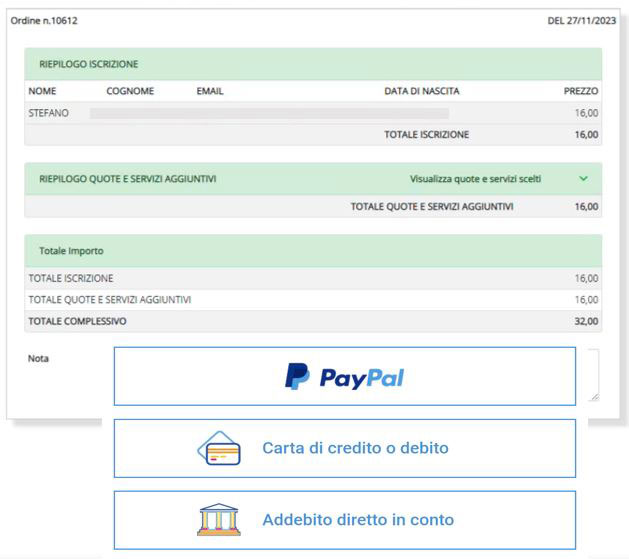This screenshot has height=559, width=629.
Task: Click the PREZZO column header
Action: (581, 91)
